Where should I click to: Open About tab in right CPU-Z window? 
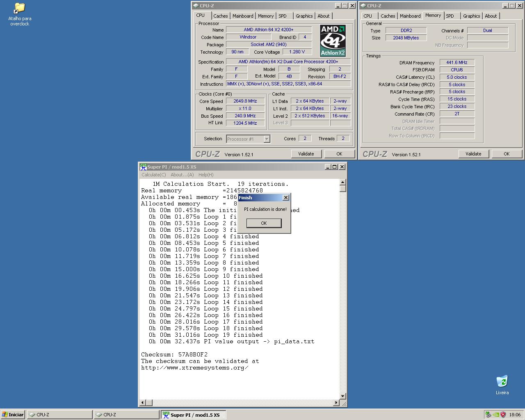pyautogui.click(x=491, y=16)
